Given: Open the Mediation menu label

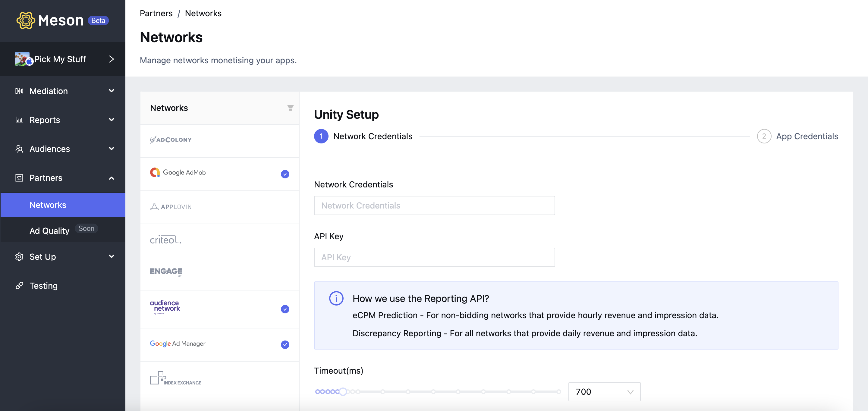Looking at the screenshot, I should point(49,91).
